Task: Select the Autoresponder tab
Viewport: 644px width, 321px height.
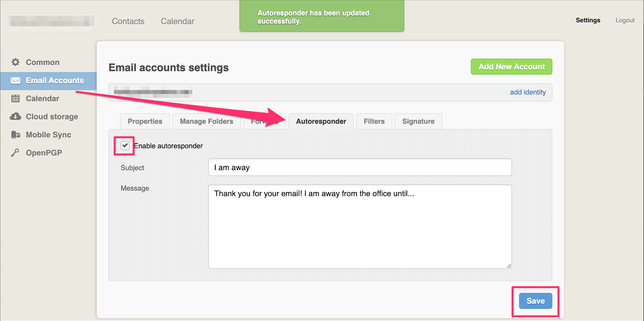Action: click(x=321, y=121)
